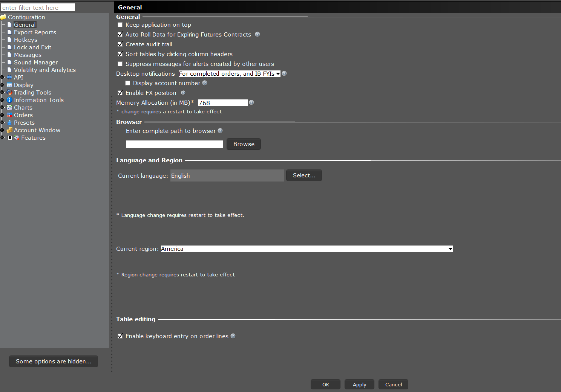Click help icon beside Memory Allocation field
The image size is (561, 392).
[x=251, y=102]
